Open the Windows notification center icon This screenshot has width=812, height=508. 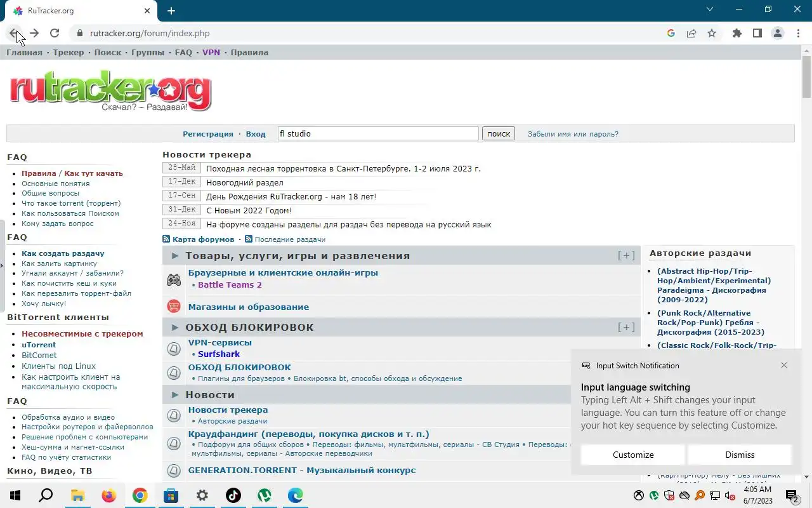tap(792, 495)
